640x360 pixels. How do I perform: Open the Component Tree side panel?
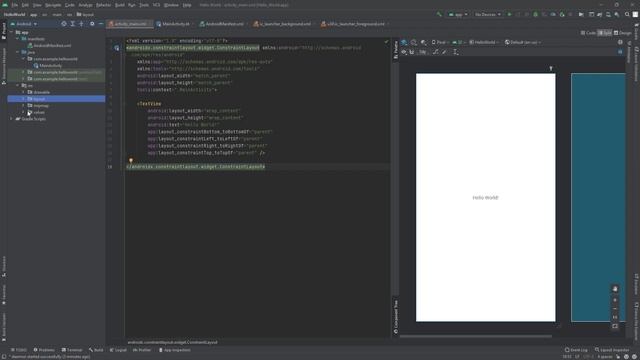pyautogui.click(x=396, y=317)
